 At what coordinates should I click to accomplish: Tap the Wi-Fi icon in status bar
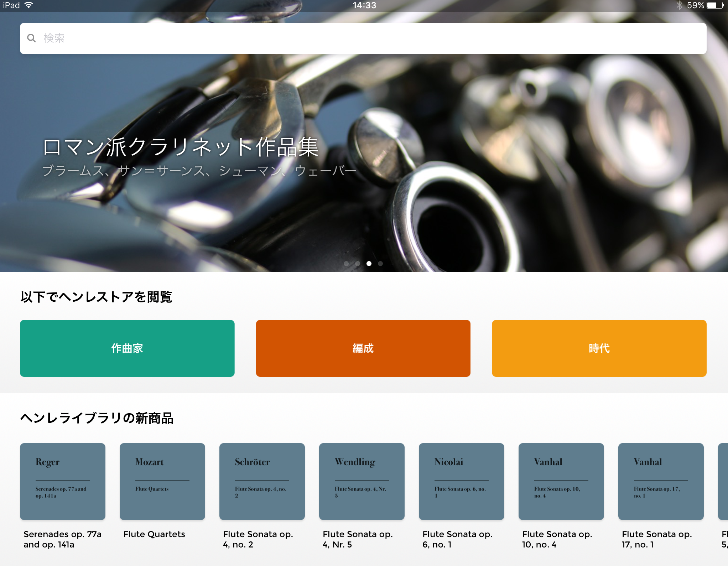coord(28,5)
